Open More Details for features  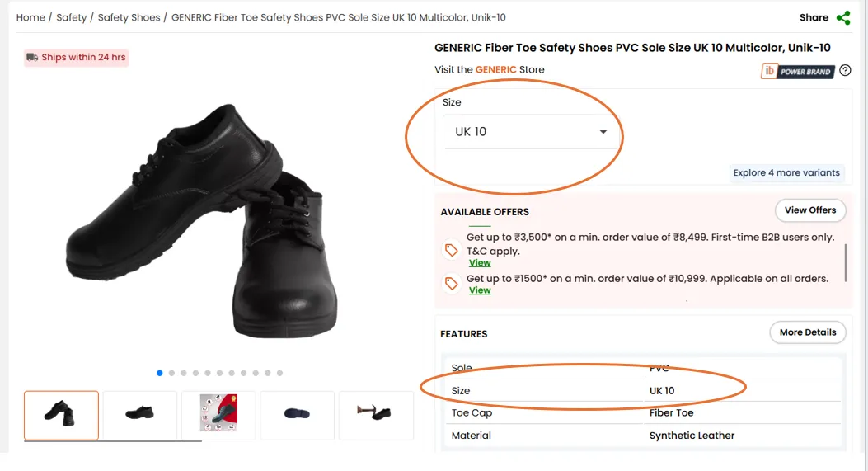[x=807, y=332]
